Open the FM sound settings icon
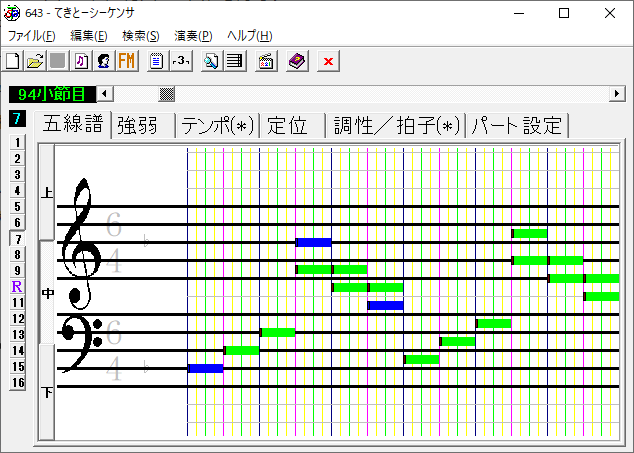The image size is (634, 453). [127, 61]
